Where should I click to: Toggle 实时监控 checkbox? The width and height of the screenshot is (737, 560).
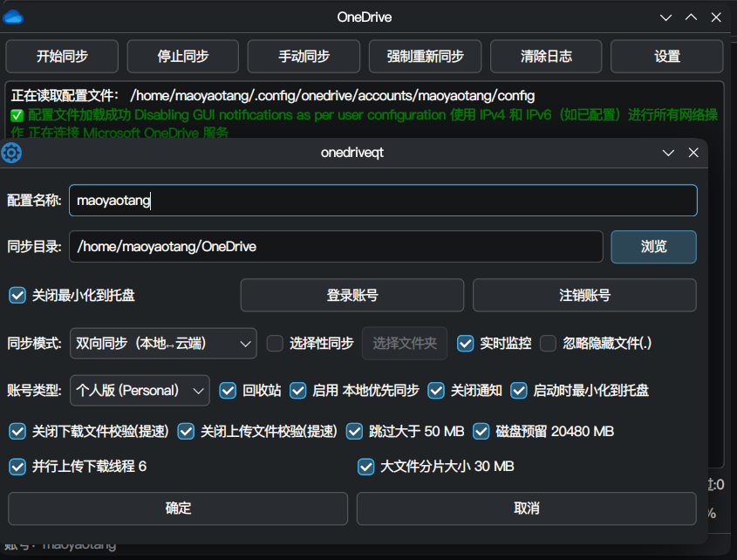pos(466,344)
